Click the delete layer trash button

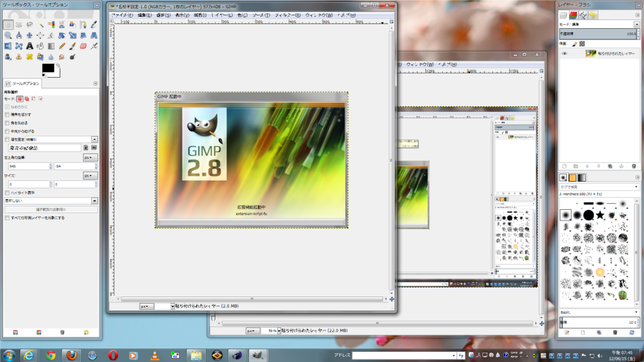coord(633,166)
